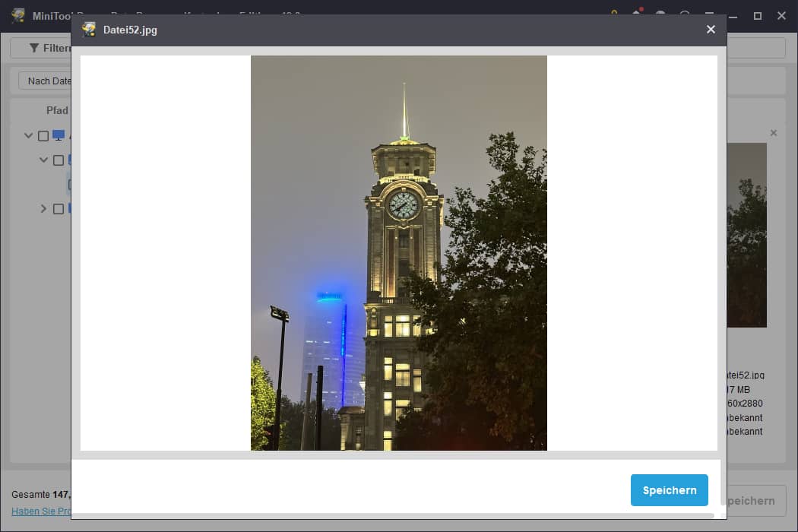
Task: Click the MiniTool logo in main window
Action: (x=18, y=15)
